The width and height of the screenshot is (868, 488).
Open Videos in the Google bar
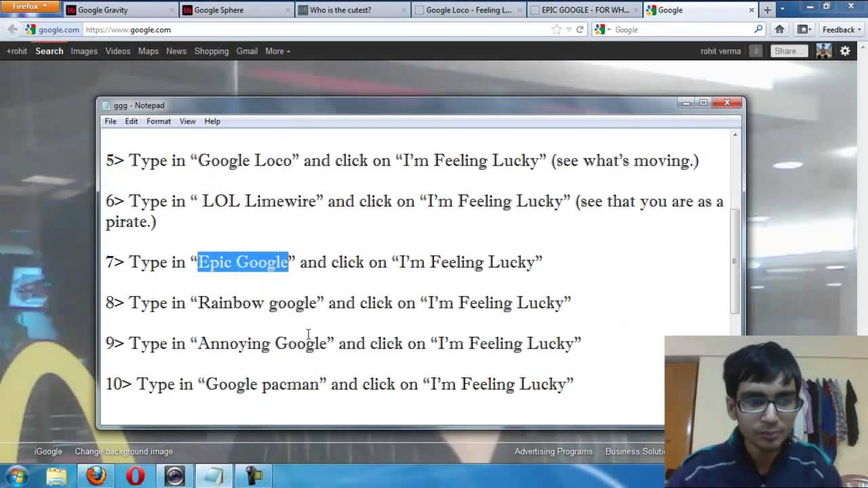(x=117, y=51)
